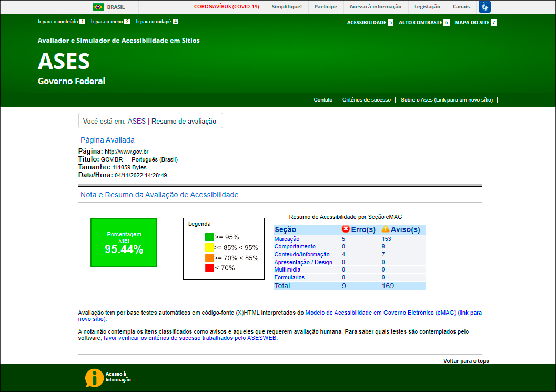This screenshot has width=556, height=392.
Task: Click the 153 Marcação warnings count
Action: coord(387,239)
